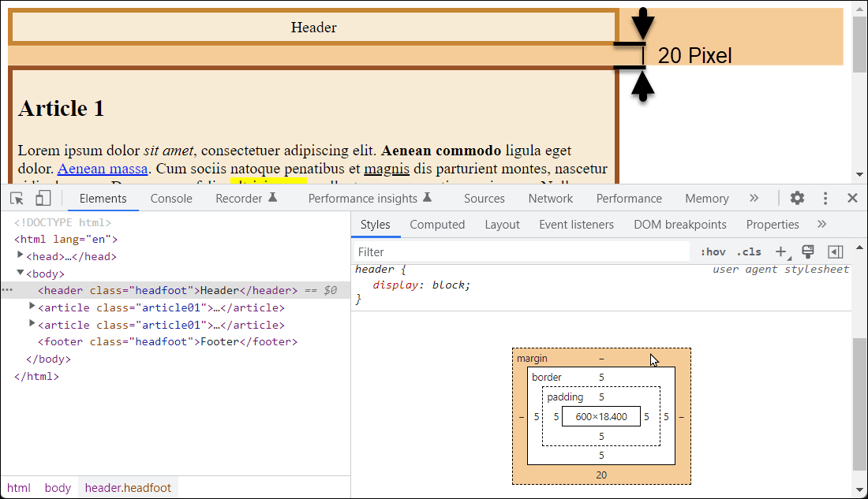Open the Computed styles tab
The width and height of the screenshot is (868, 499).
437,225
